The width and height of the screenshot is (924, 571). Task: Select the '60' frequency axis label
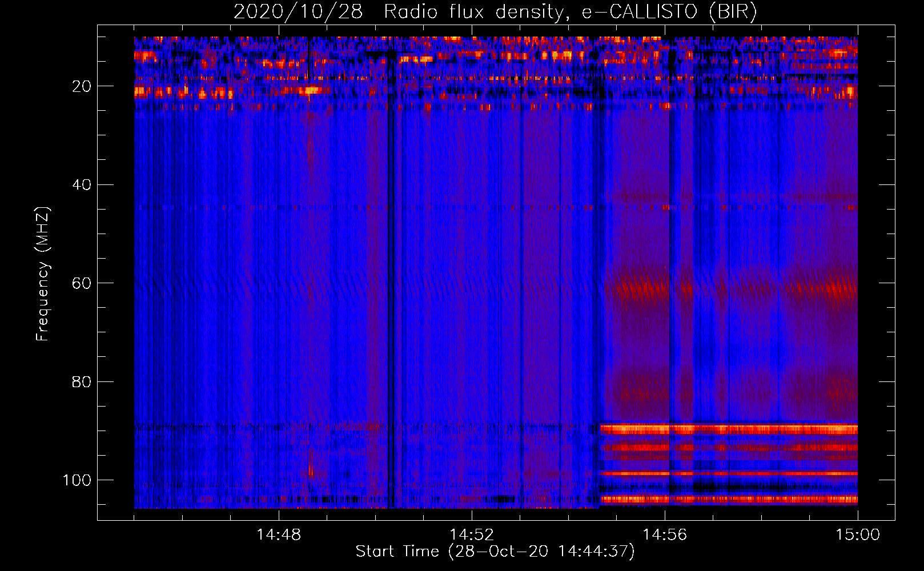click(x=81, y=284)
